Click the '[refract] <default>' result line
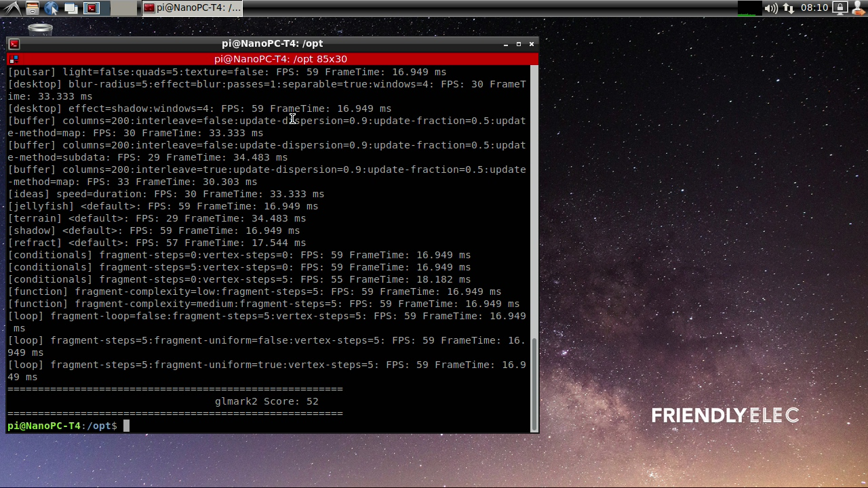Image resolution: width=868 pixels, height=488 pixels. (157, 243)
